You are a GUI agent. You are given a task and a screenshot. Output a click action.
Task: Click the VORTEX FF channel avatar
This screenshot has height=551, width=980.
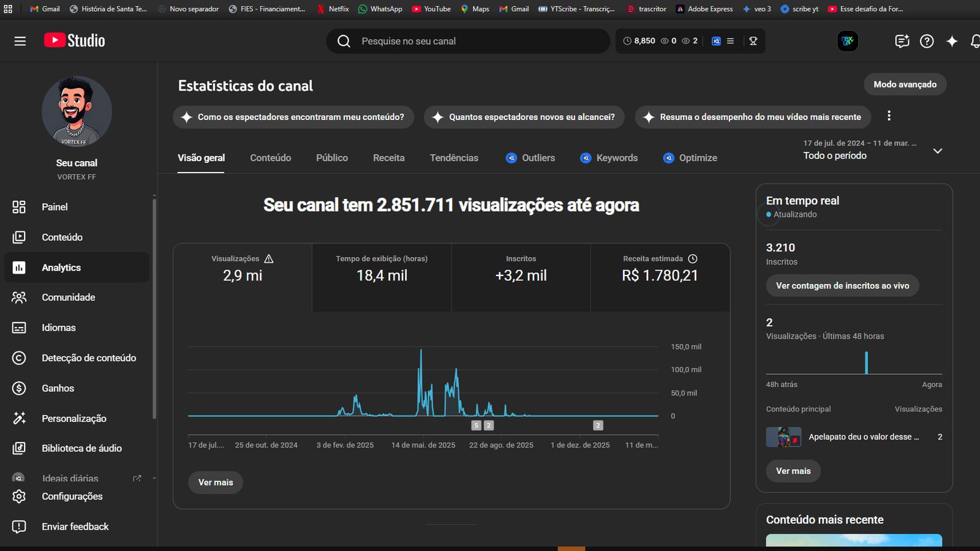pos(77,111)
